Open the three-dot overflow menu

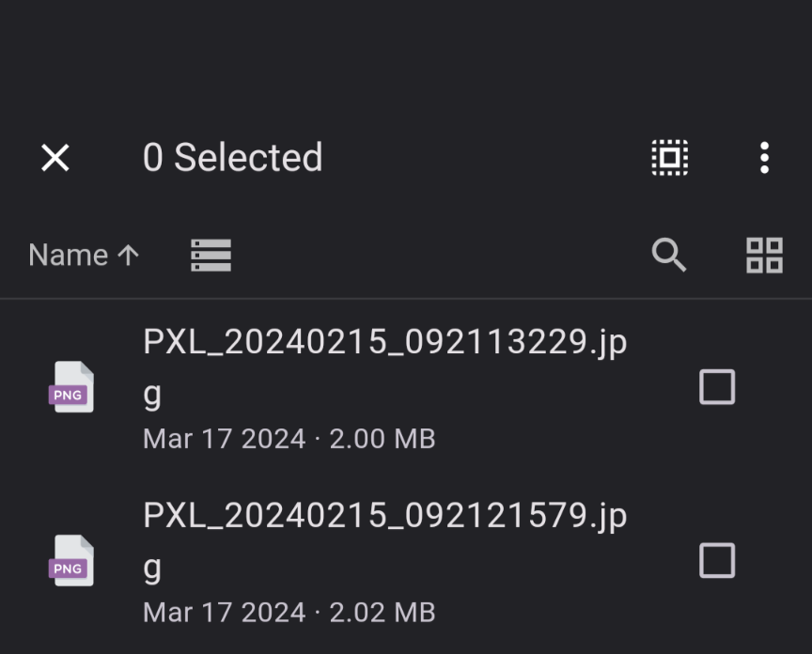pos(764,158)
